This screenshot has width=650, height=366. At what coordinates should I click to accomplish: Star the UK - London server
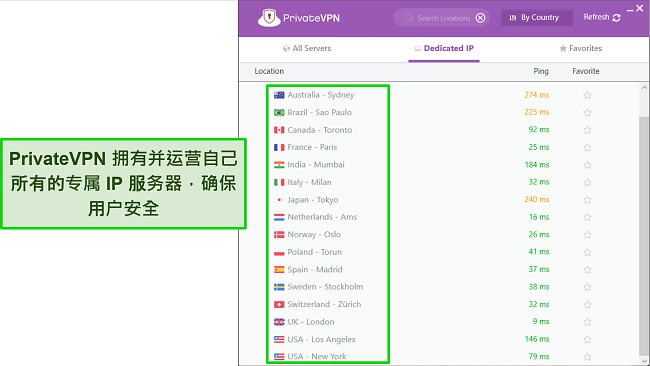tap(587, 322)
